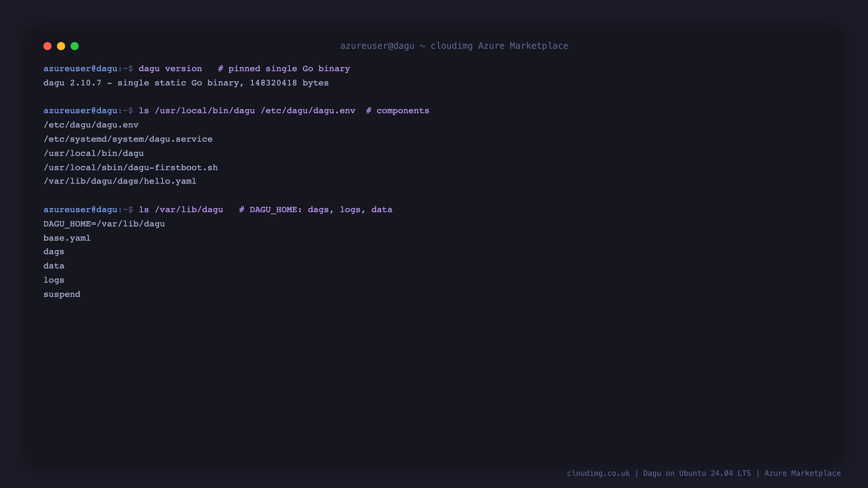Click the '# components' comment
868x488 pixels.
coord(397,110)
